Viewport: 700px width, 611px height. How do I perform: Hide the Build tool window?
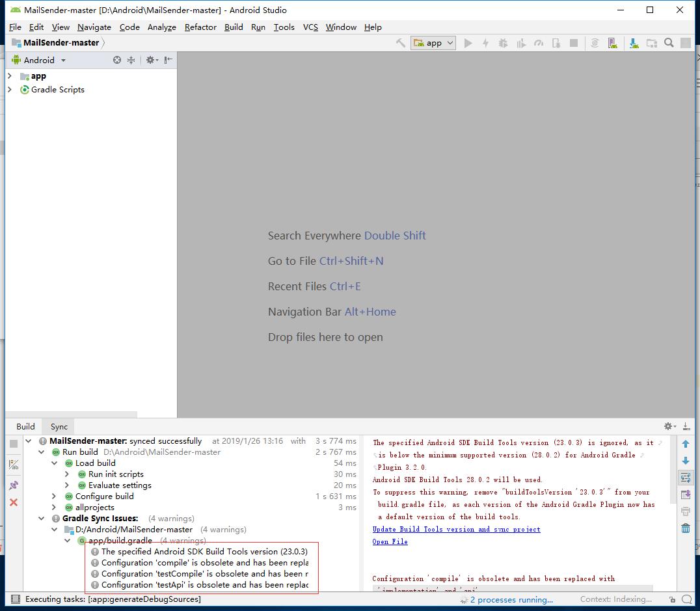tap(686, 427)
